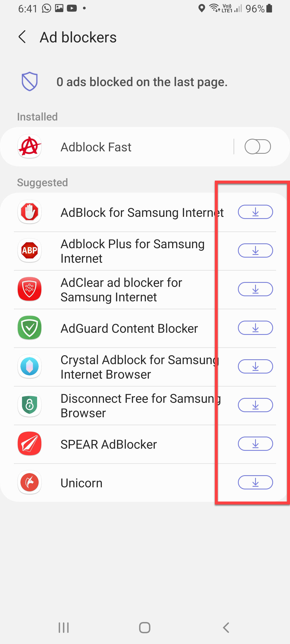
Task: Tap the blue shield ads-blocked icon
Action: (30, 81)
